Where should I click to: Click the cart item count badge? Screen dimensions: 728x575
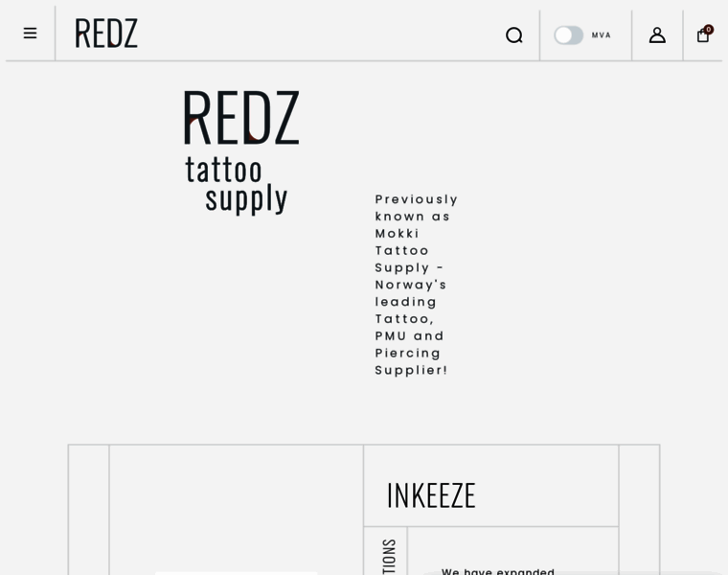(x=709, y=30)
